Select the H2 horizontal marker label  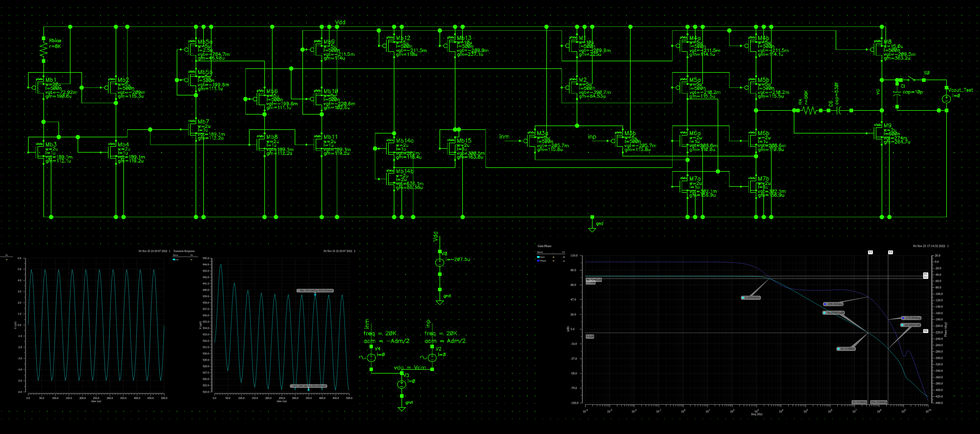(926, 331)
